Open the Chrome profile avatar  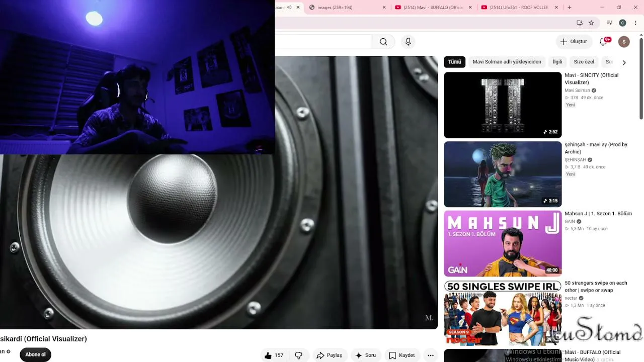[x=622, y=23]
